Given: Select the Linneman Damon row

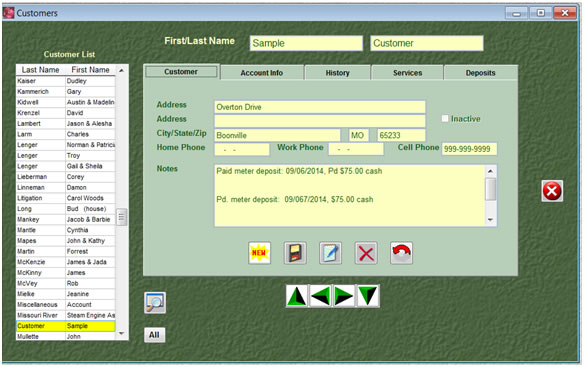Looking at the screenshot, I should (66, 187).
